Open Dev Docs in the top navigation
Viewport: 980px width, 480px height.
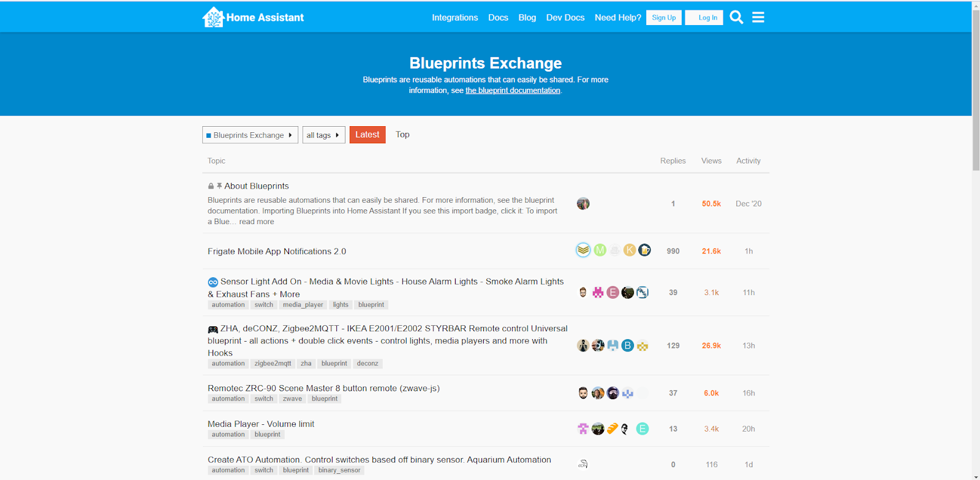click(565, 18)
